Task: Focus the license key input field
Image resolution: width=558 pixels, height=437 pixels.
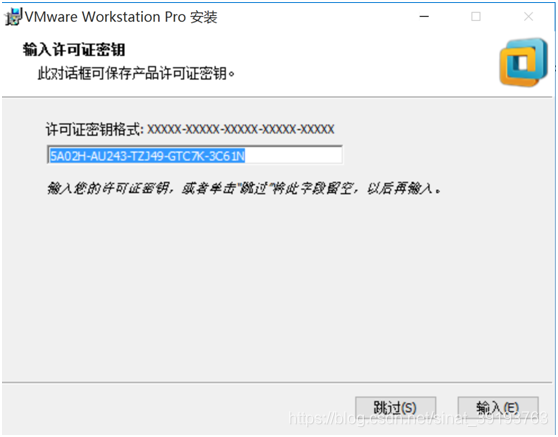Action: click(195, 155)
